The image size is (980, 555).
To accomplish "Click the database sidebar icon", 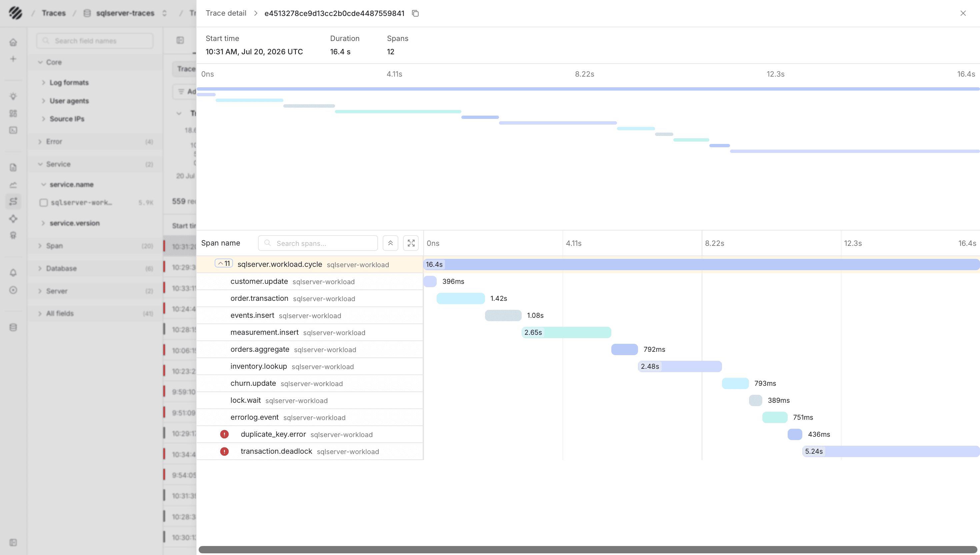I will click(x=13, y=327).
